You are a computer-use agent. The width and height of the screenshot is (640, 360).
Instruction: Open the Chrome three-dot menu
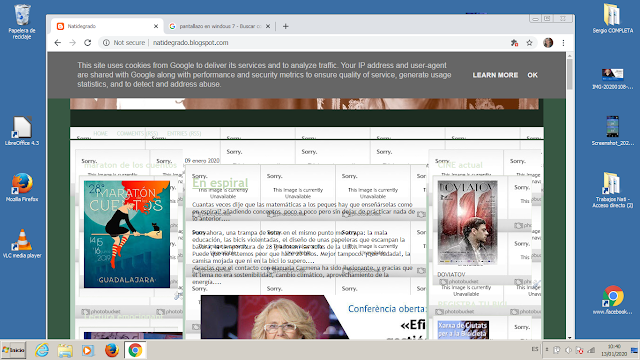[x=563, y=42]
